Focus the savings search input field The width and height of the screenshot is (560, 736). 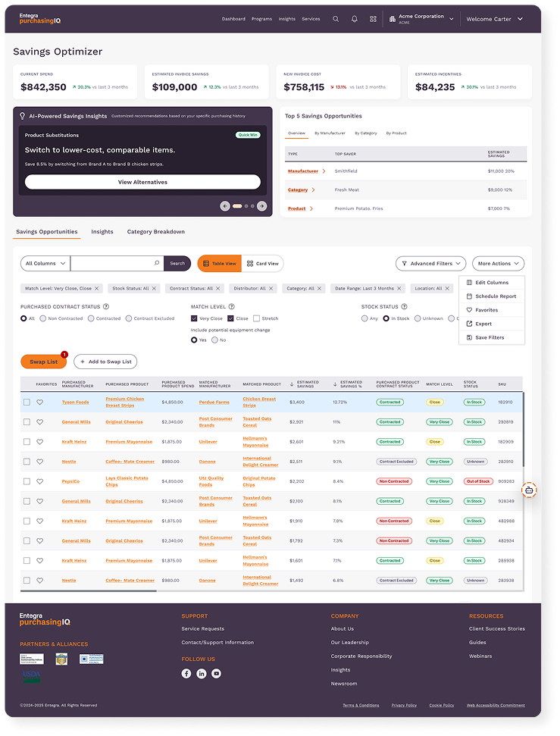[117, 264]
